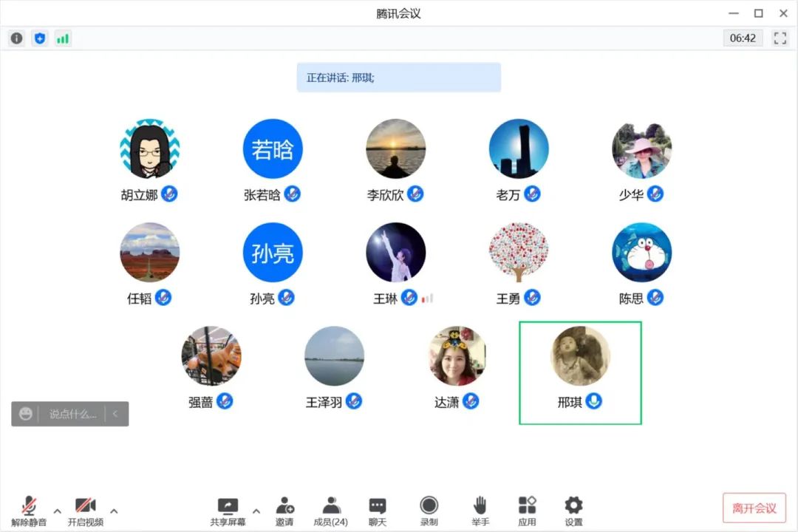Select 王勇's tree avatar
The height and width of the screenshot is (532, 798).
[x=519, y=252]
